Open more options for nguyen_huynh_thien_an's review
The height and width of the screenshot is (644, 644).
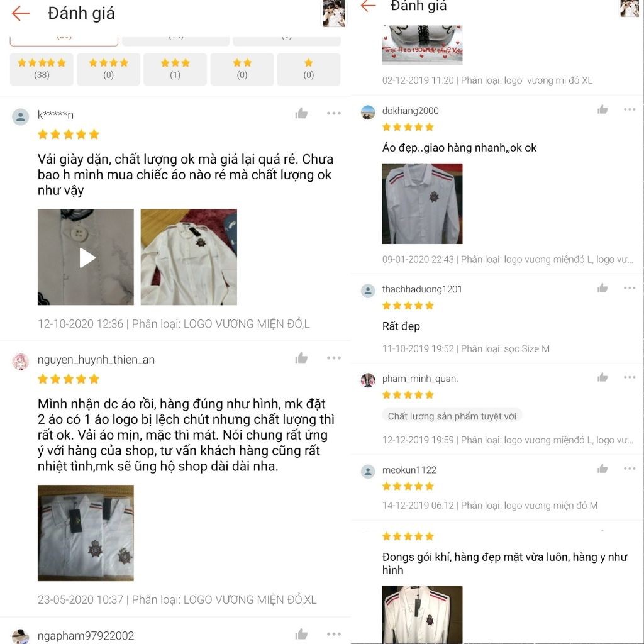coord(334,358)
